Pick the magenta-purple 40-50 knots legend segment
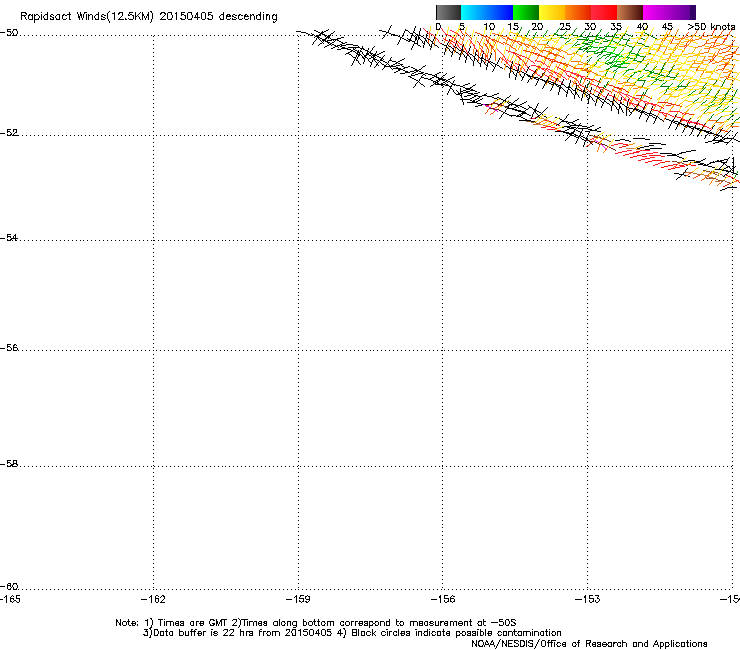 click(x=669, y=12)
